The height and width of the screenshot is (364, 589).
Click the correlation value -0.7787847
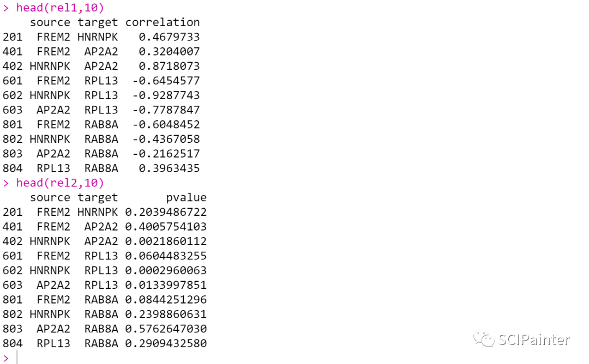[x=166, y=110]
